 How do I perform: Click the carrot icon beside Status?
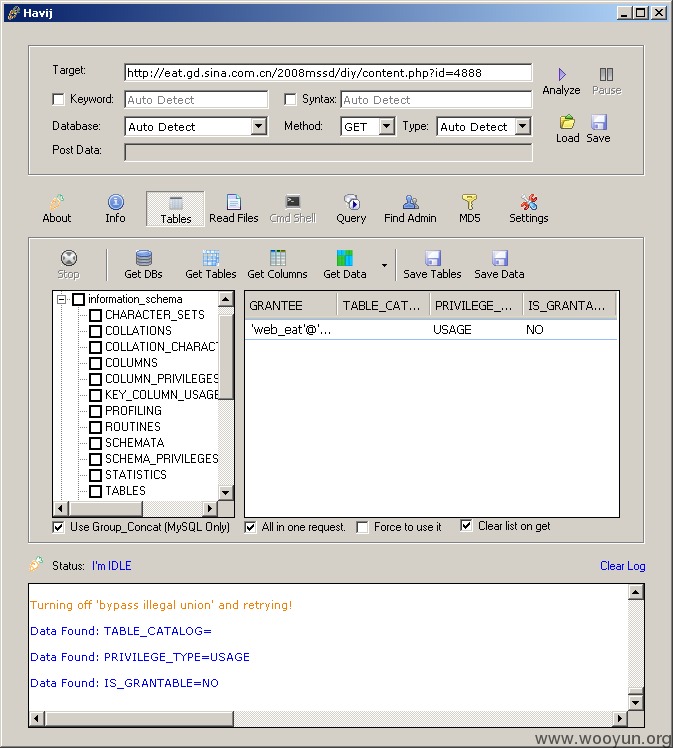[x=36, y=564]
